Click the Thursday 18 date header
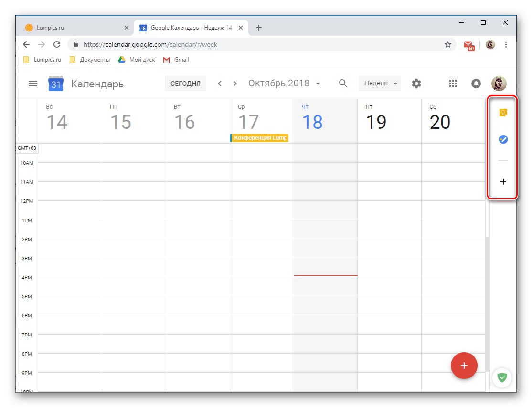 pyautogui.click(x=312, y=122)
